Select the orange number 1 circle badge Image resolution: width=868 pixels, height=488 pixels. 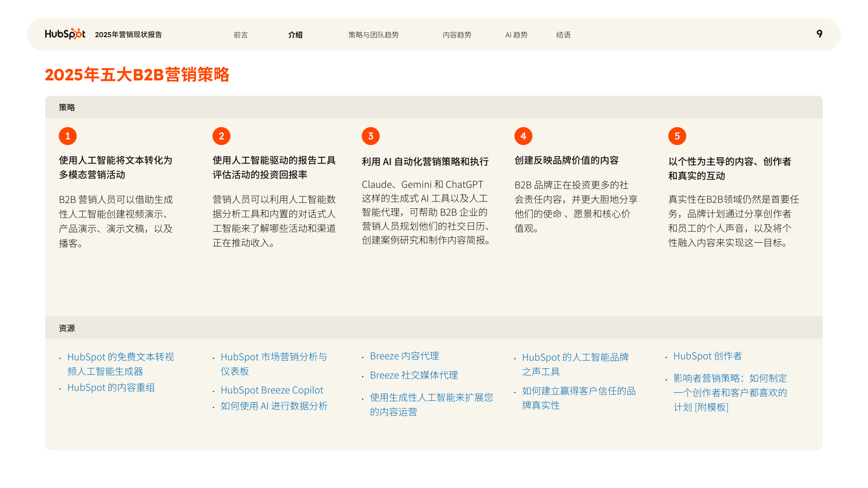pyautogui.click(x=68, y=136)
